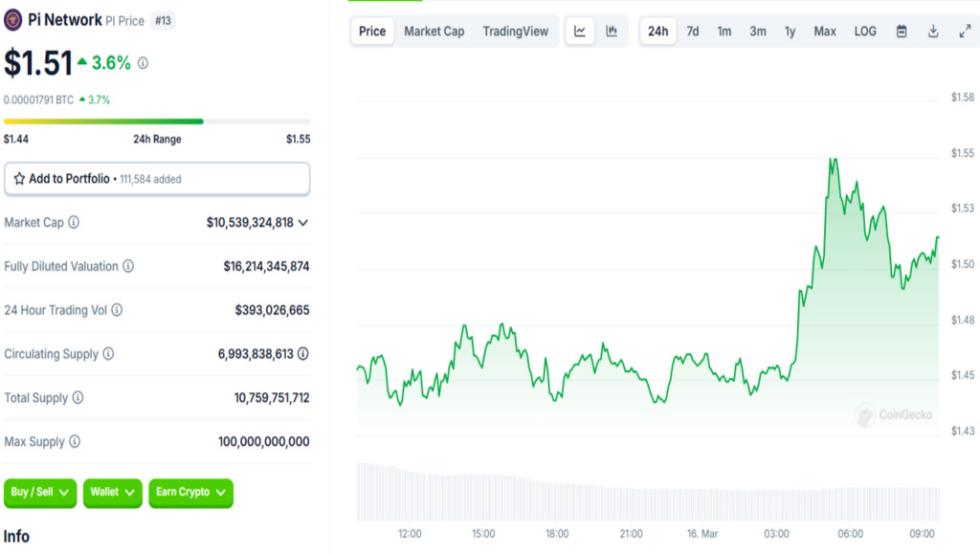Viewport: 980px width, 554px height.
Task: Expand Market Cap details chevron
Action: [303, 223]
